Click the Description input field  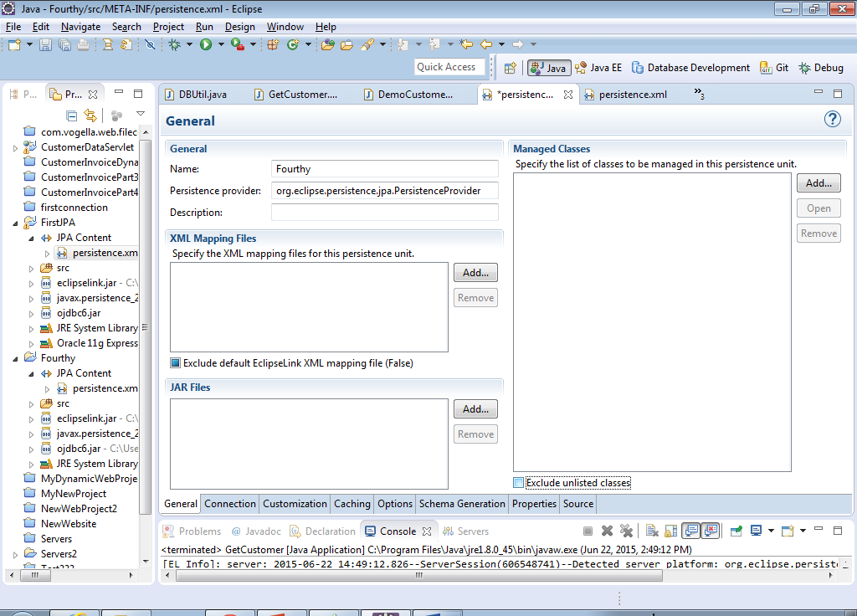(384, 213)
